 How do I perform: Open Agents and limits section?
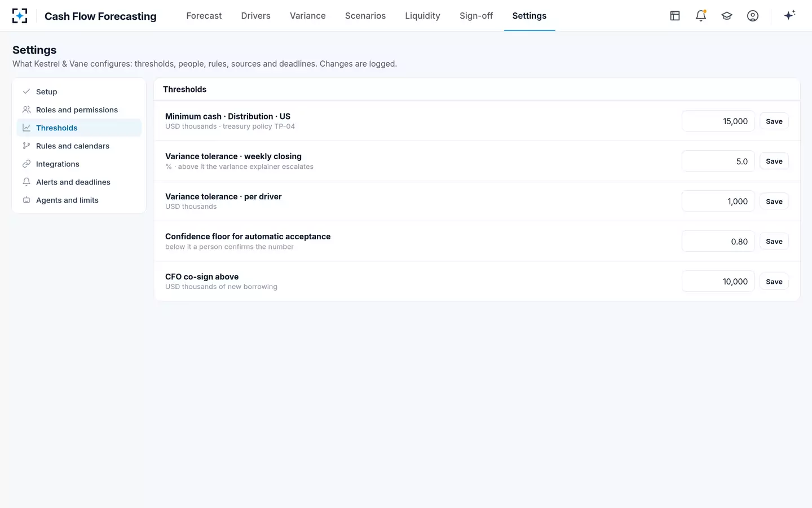point(79,200)
